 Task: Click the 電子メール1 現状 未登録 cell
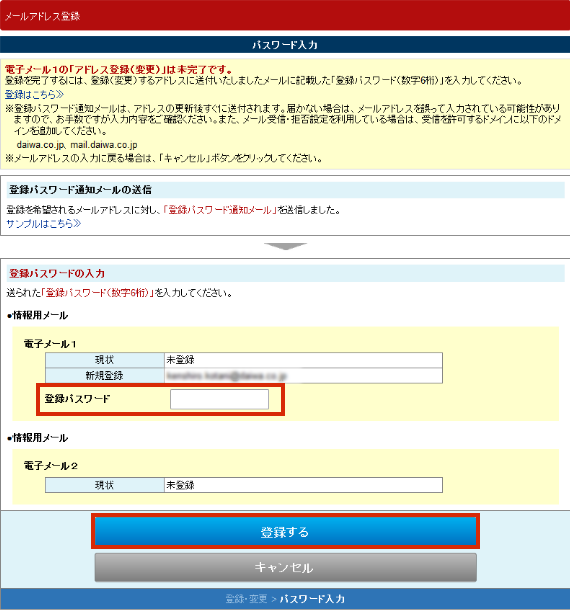(303, 360)
